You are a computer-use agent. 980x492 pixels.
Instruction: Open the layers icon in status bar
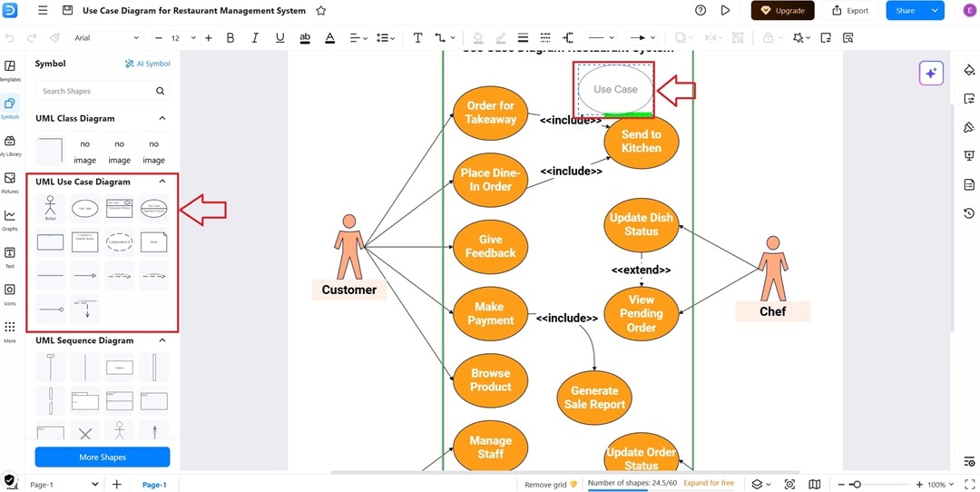760,485
